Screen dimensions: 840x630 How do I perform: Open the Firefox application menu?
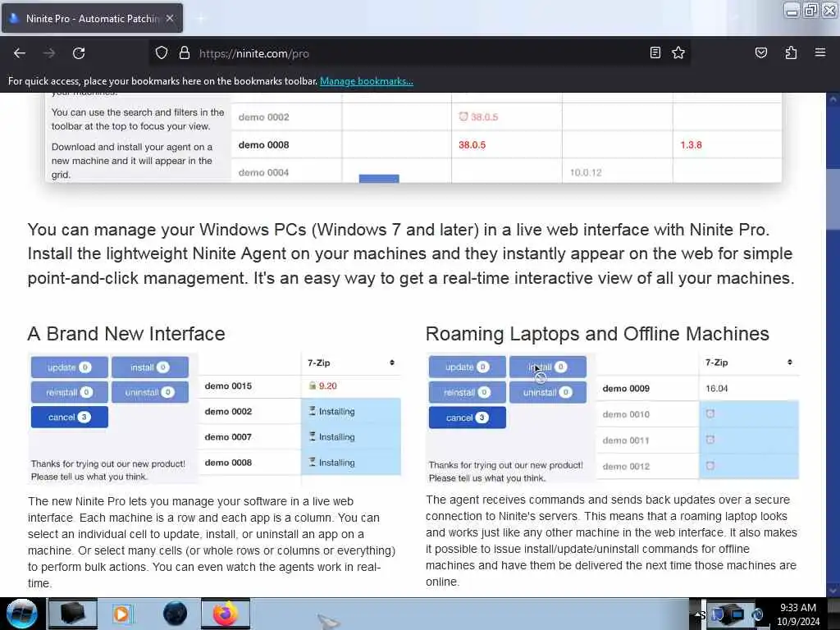[820, 52]
